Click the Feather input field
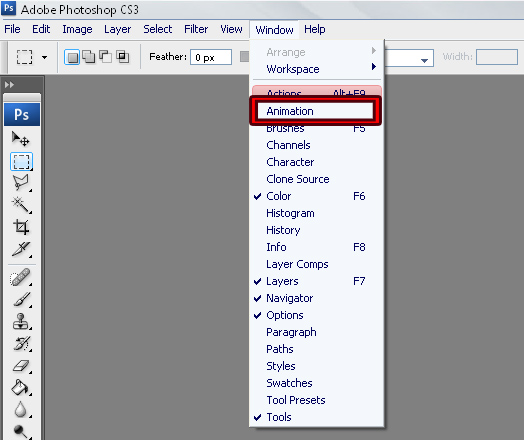Viewport: 524px width, 440px height. pos(211,57)
